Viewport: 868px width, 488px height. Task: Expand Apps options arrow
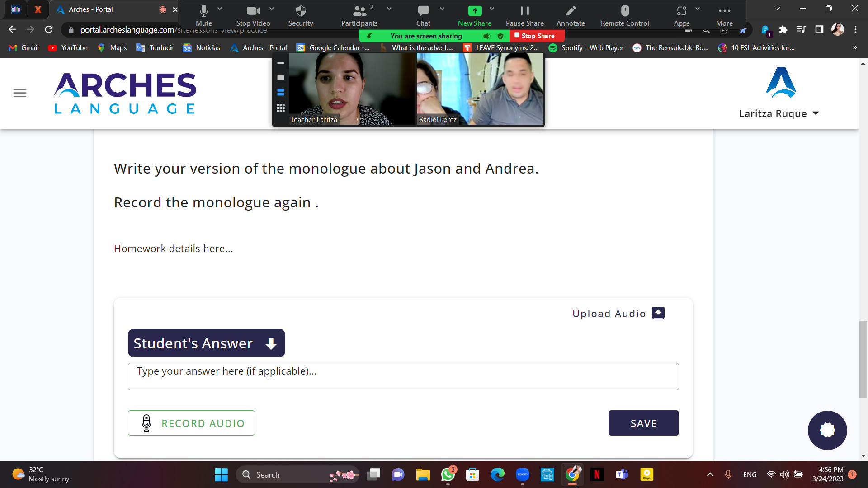click(x=698, y=9)
